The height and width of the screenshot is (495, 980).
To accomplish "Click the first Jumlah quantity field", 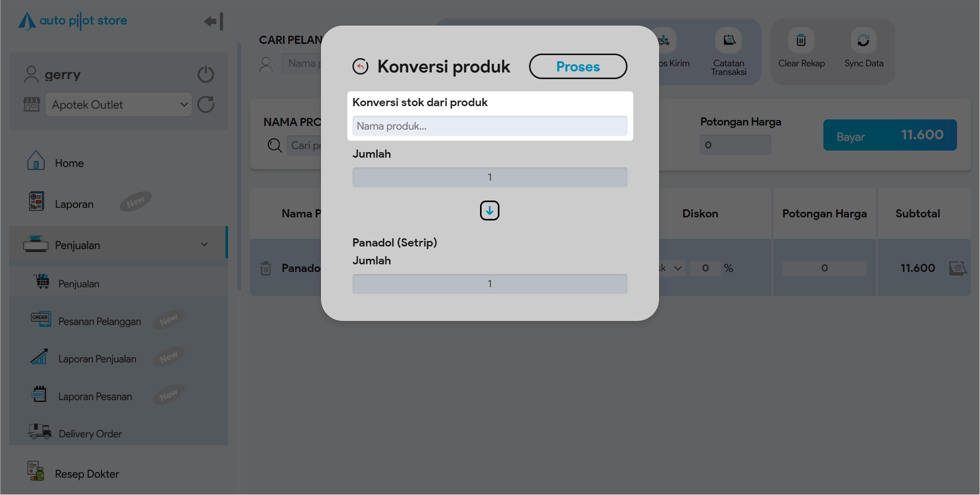I will point(489,177).
